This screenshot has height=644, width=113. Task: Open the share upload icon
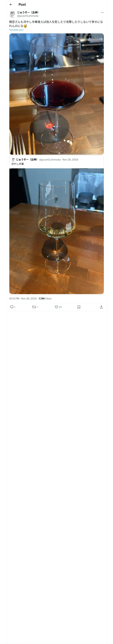click(101, 307)
